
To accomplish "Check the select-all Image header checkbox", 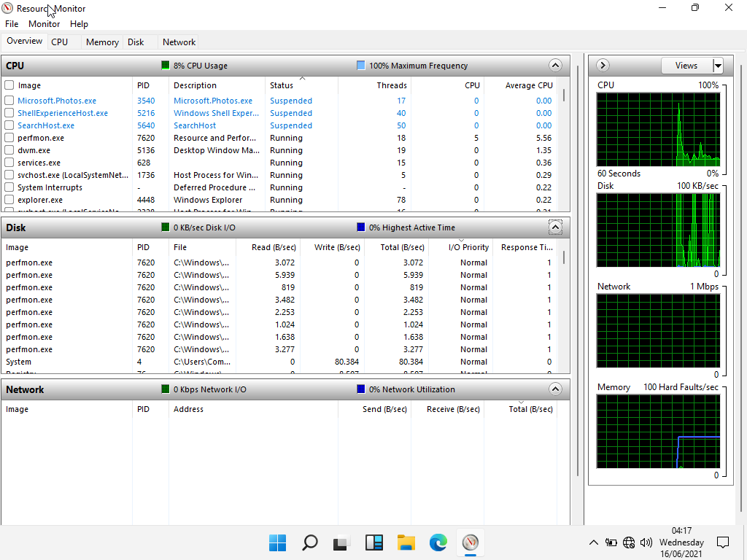I will [9, 85].
